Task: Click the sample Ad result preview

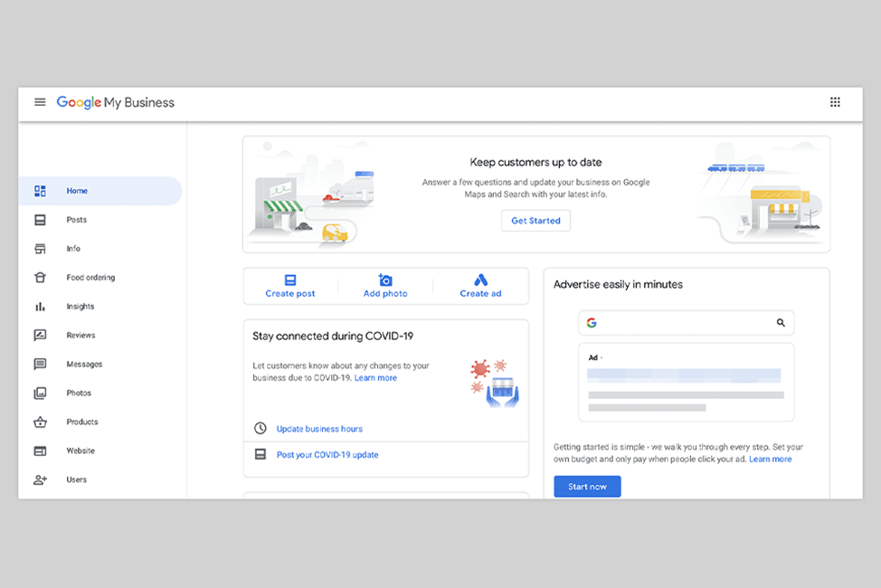Action: (686, 383)
